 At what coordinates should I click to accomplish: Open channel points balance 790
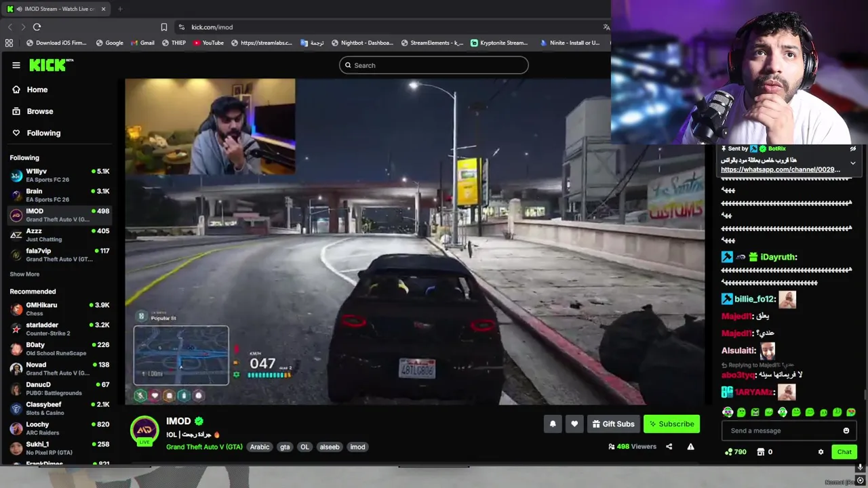click(x=736, y=452)
